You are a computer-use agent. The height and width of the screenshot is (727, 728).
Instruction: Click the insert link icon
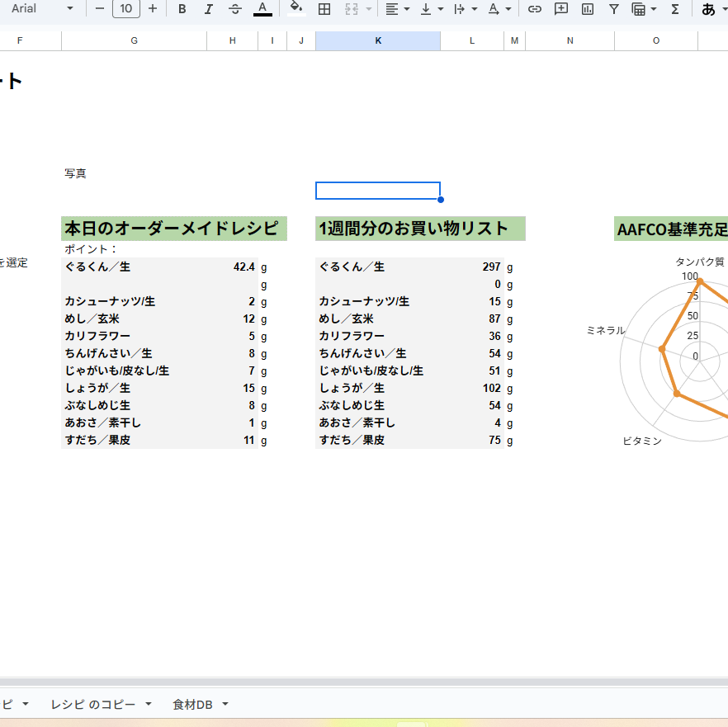point(535,9)
